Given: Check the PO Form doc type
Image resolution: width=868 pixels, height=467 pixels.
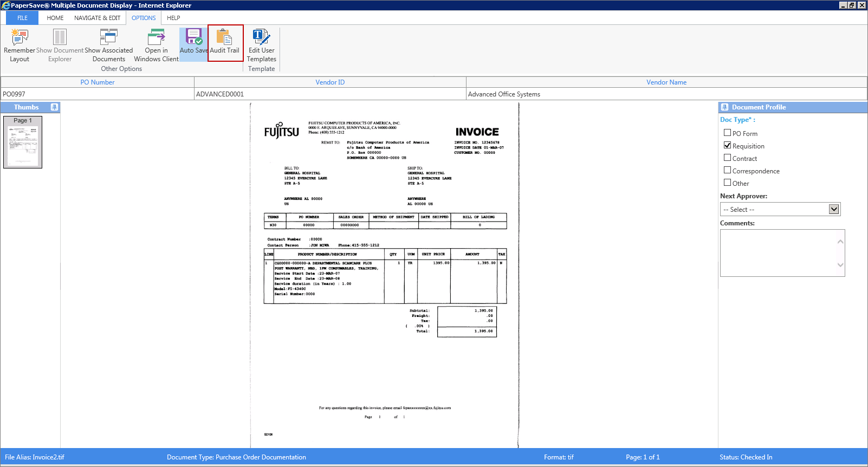Looking at the screenshot, I should click(727, 133).
